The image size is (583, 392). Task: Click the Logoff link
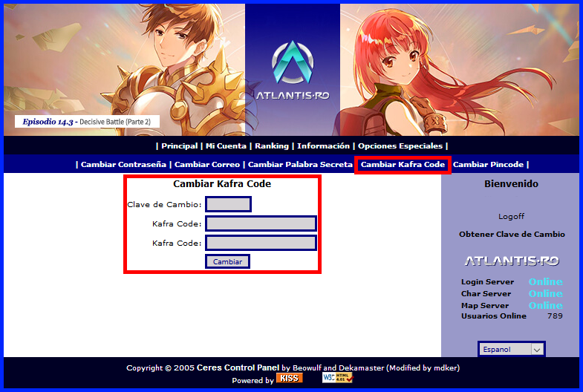[x=511, y=216]
